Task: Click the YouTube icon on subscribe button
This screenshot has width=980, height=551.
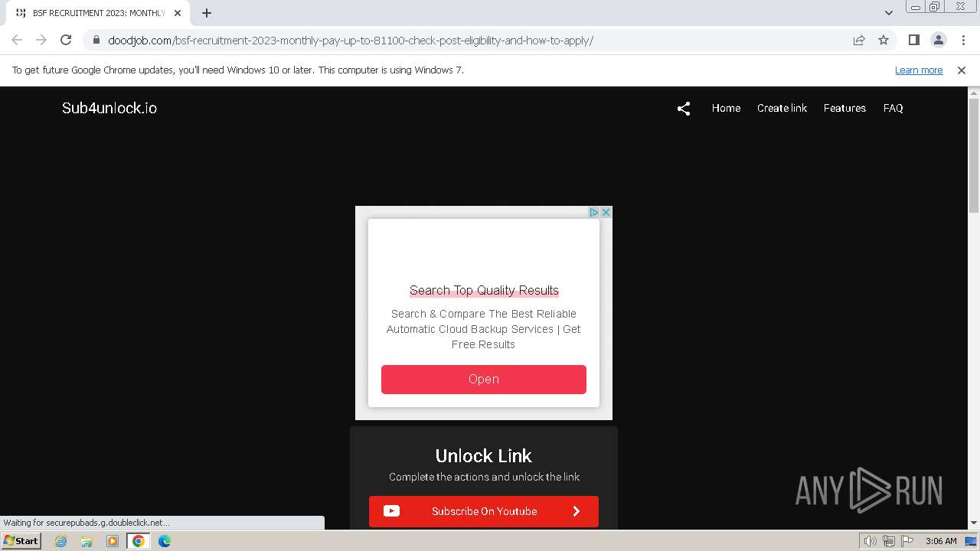Action: click(391, 511)
